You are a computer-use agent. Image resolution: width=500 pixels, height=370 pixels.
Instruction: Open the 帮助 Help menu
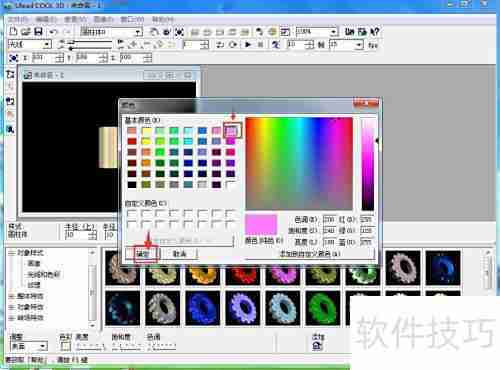coord(163,19)
